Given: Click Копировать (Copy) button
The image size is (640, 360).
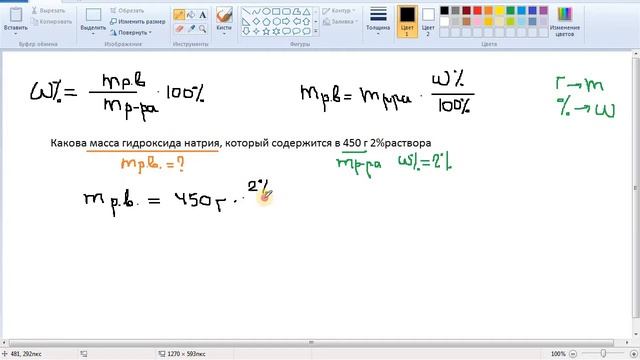Looking at the screenshot, I should tap(52, 22).
